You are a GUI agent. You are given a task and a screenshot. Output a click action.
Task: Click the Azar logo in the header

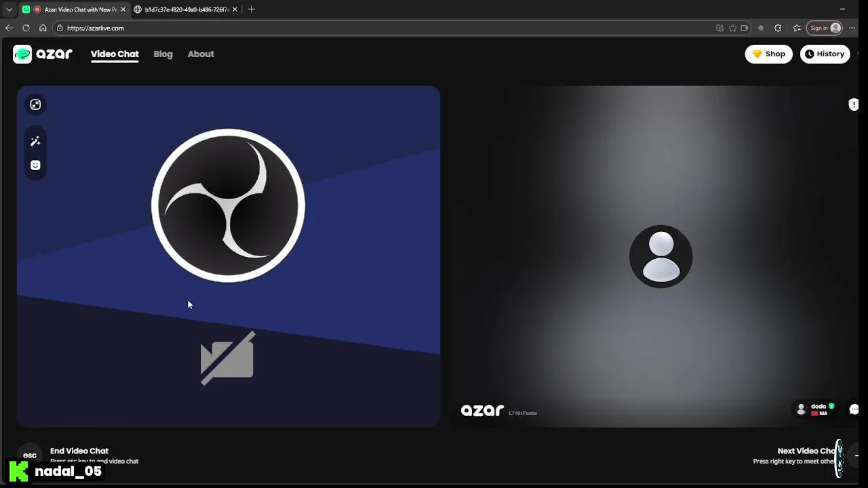[43, 54]
